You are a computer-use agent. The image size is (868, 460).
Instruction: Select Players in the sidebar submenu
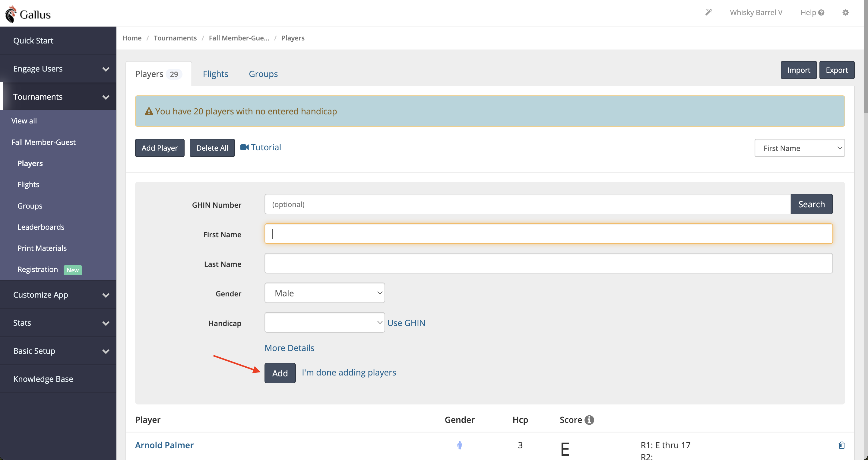tap(30, 164)
